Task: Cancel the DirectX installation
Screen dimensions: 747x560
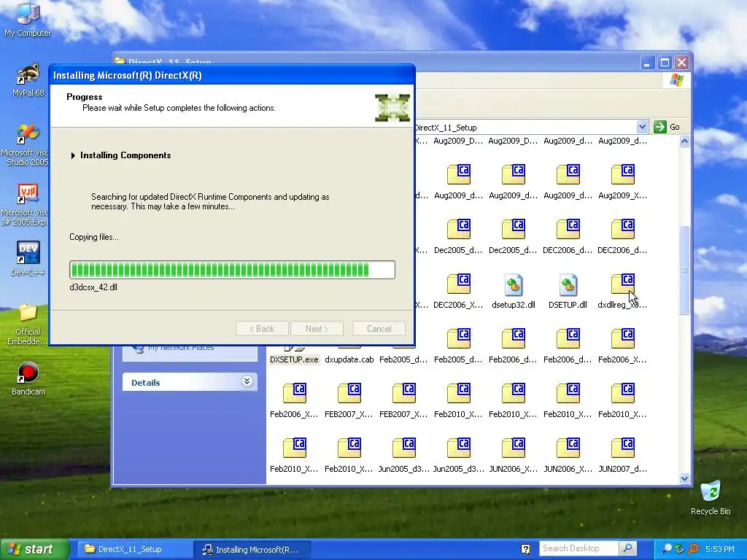Action: pyautogui.click(x=379, y=329)
